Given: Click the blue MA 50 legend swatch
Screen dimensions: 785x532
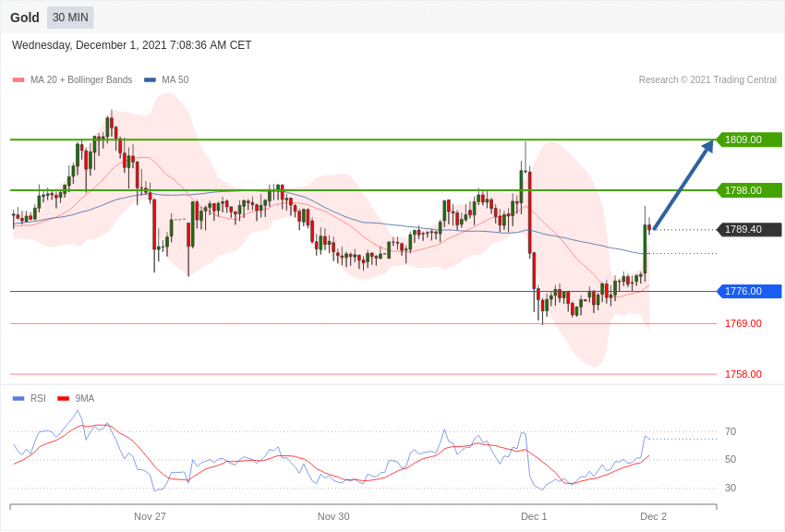Looking at the screenshot, I should click(x=150, y=79).
